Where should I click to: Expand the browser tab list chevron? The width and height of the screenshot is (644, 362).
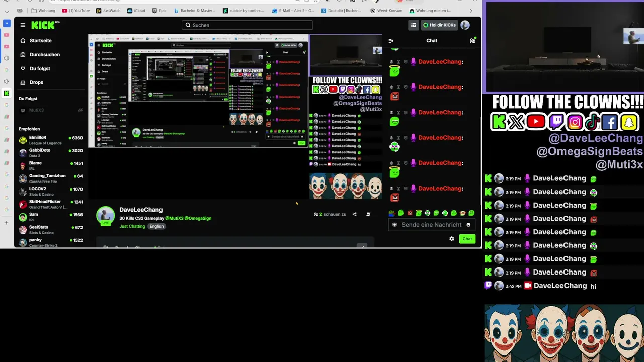pyautogui.click(x=7, y=11)
